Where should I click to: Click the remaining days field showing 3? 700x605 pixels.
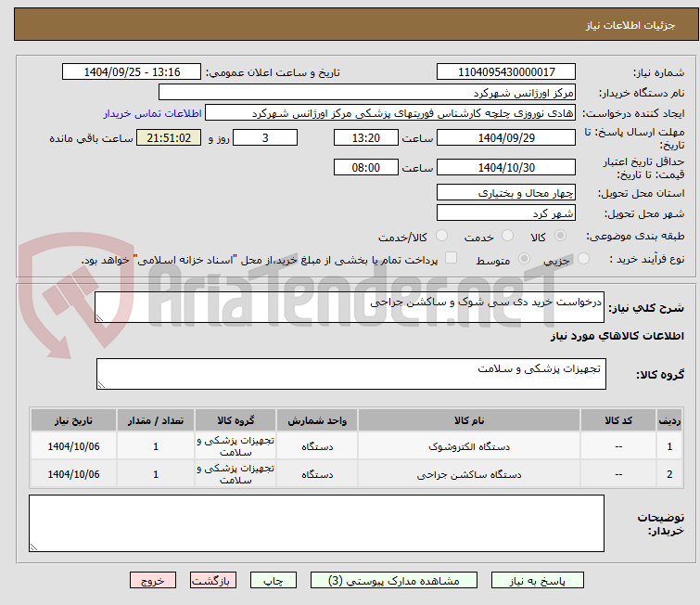(265, 137)
